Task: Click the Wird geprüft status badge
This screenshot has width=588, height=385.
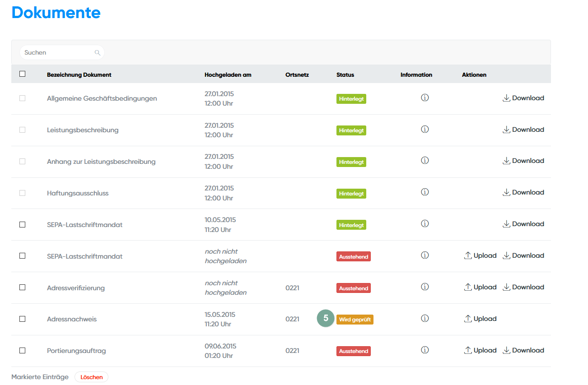Action: (x=355, y=320)
